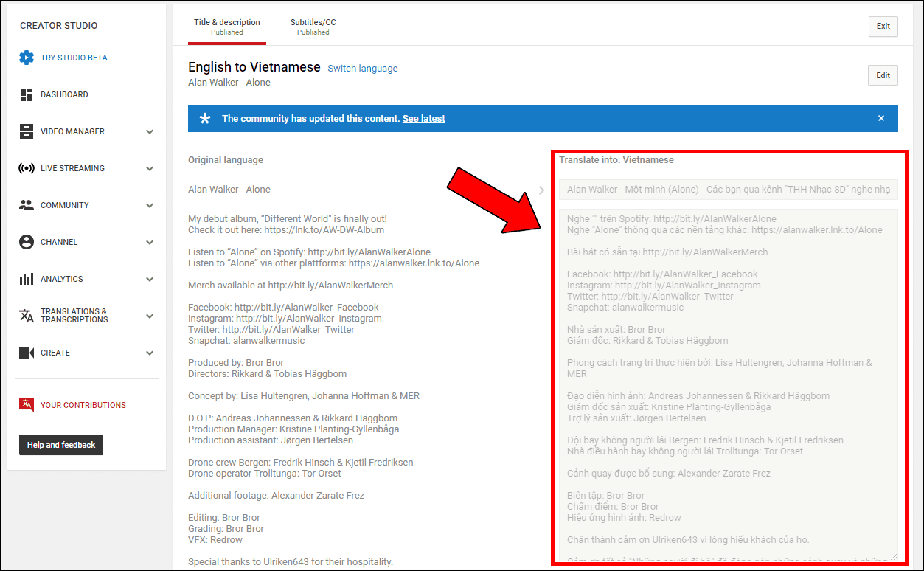Screen dimensions: 924x571
Task: Expand the Create menu chevron
Action: [150, 353]
